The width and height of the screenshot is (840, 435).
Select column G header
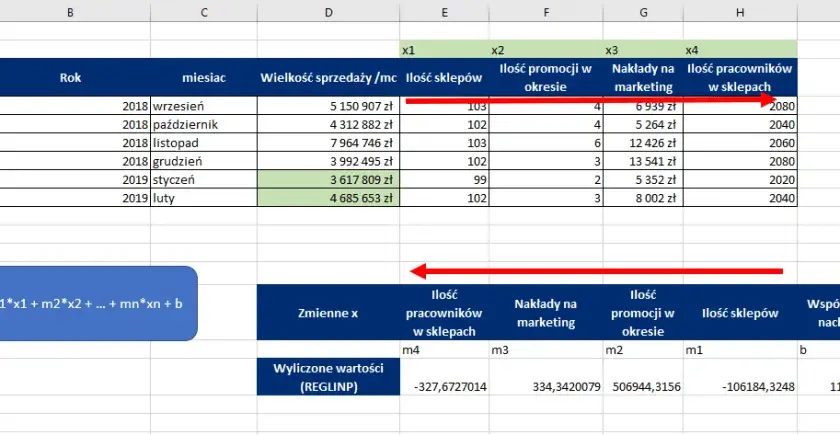coord(643,13)
